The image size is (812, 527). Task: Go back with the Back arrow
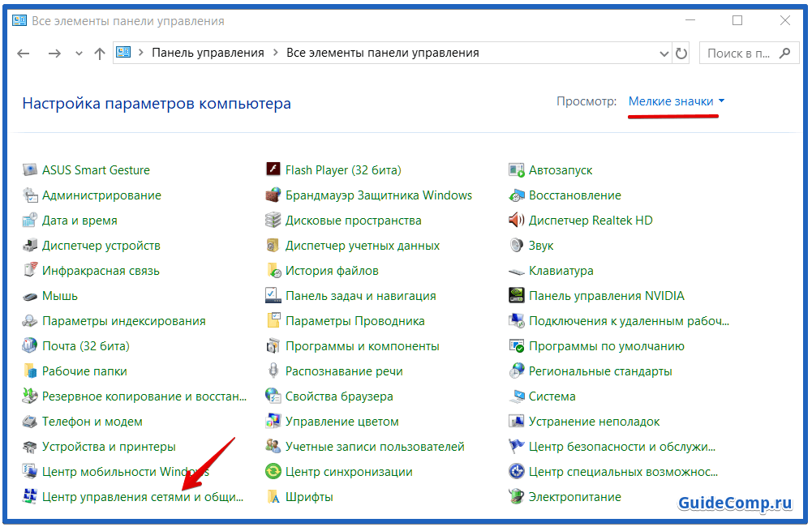(x=24, y=54)
